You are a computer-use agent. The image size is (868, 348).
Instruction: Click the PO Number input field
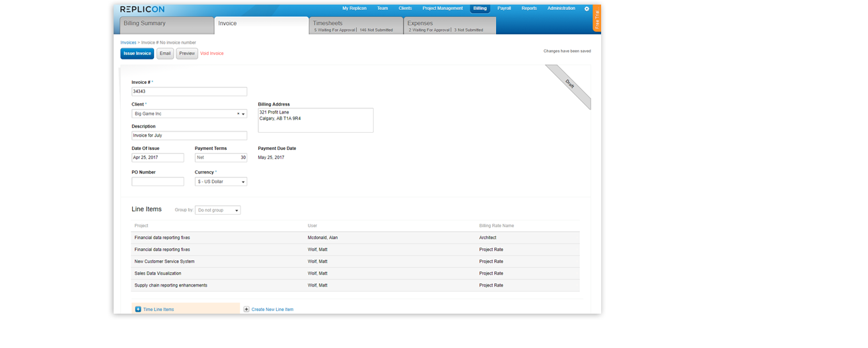pos(158,182)
